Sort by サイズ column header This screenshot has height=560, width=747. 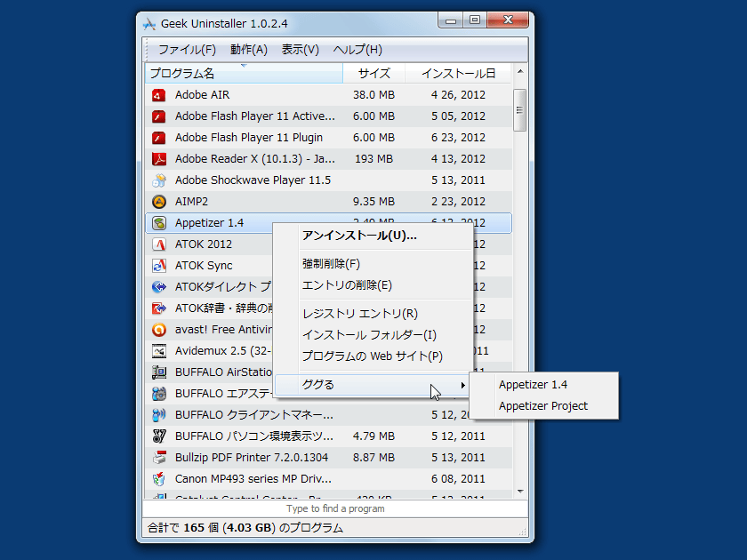(374, 73)
